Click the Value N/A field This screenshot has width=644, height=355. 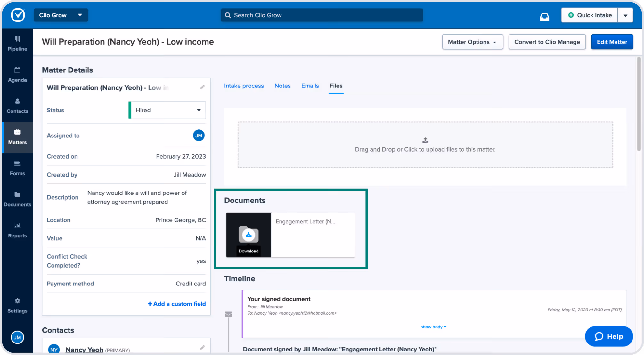tap(201, 238)
